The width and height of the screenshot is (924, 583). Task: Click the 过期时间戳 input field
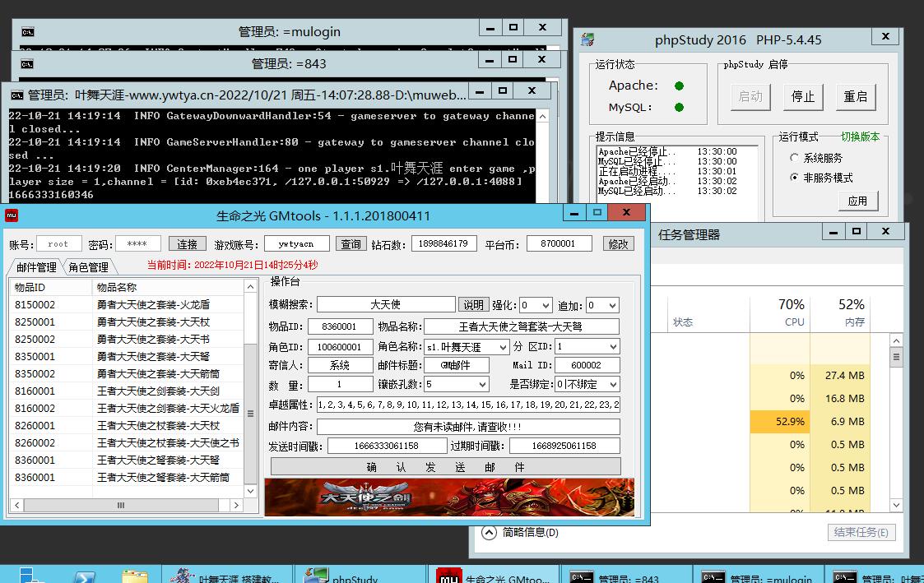pyautogui.click(x=564, y=446)
